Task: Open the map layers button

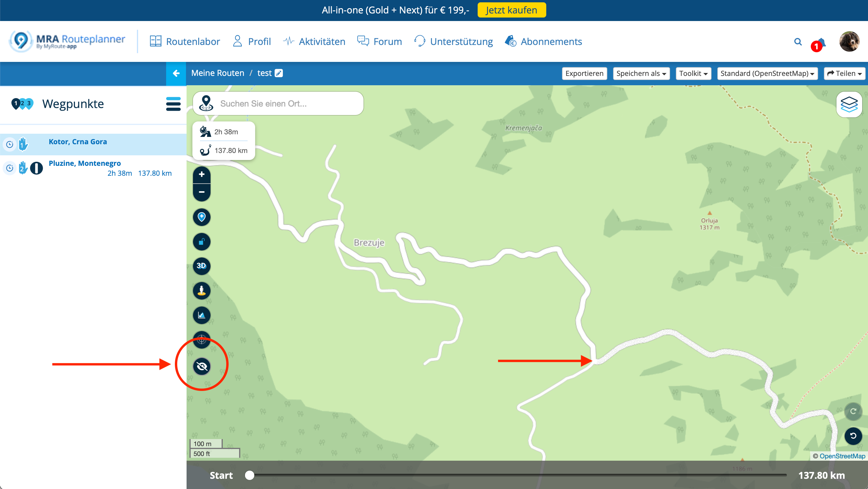Action: (849, 105)
